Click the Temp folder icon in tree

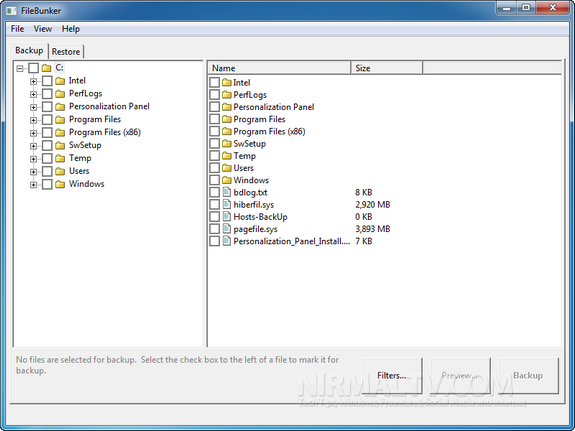click(60, 158)
